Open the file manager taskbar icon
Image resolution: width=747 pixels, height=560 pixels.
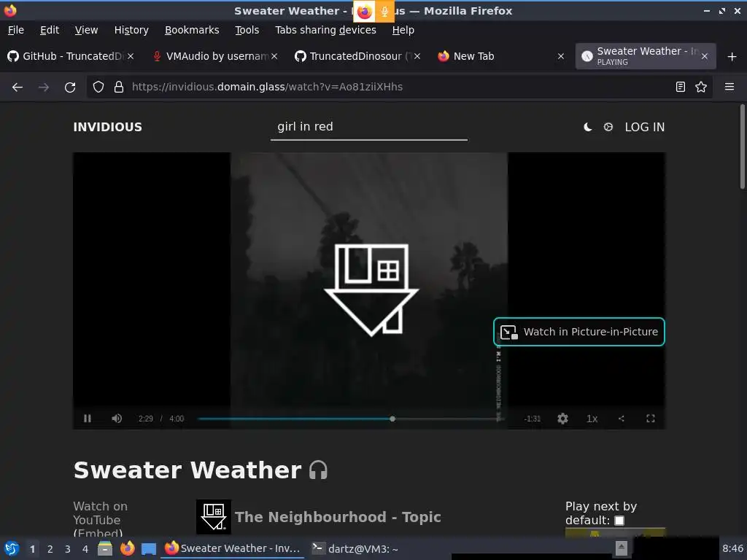105,548
